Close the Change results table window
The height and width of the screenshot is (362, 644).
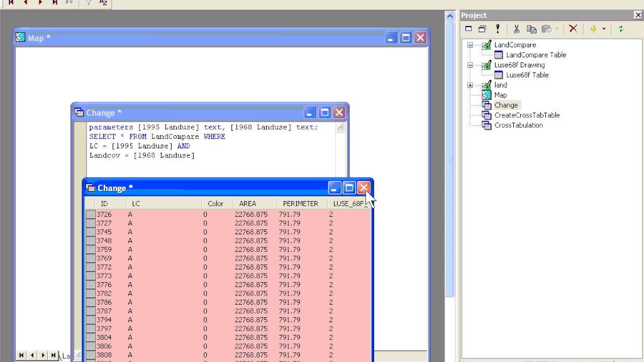click(364, 188)
